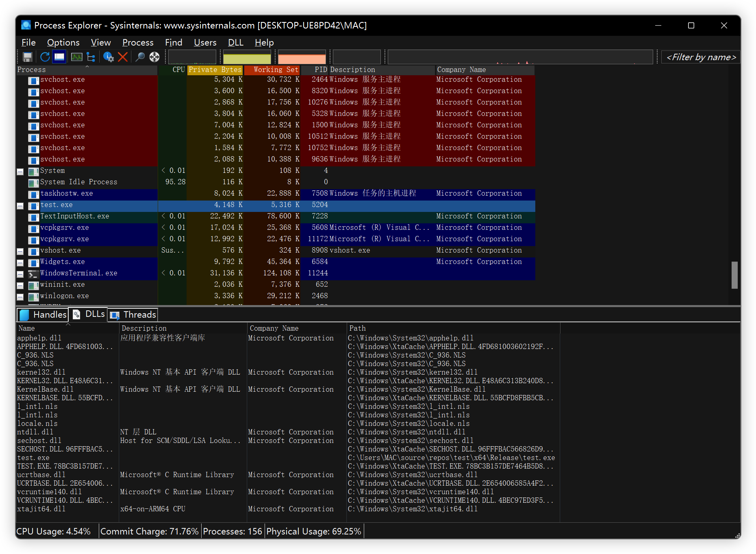Click the red X Kill Process icon
Viewport: 756px width, 554px height.
[123, 57]
